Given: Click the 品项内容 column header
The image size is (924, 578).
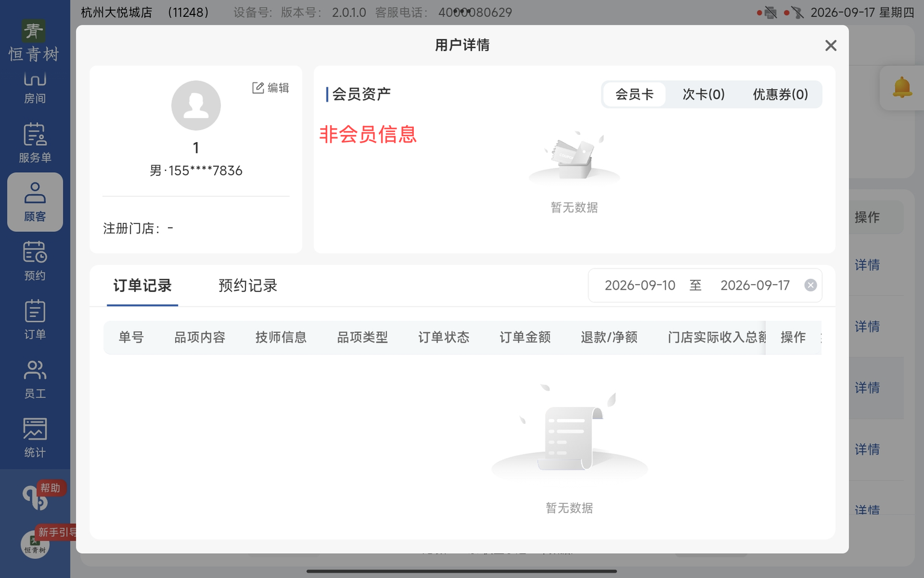Looking at the screenshot, I should pos(200,337).
